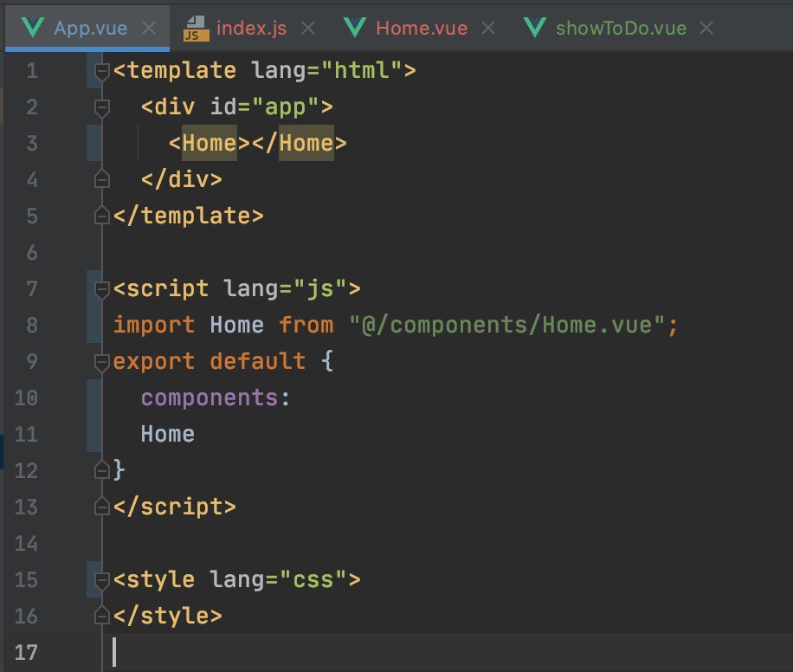Fold at closing style marker on line 16
The image size is (793, 672).
(102, 616)
